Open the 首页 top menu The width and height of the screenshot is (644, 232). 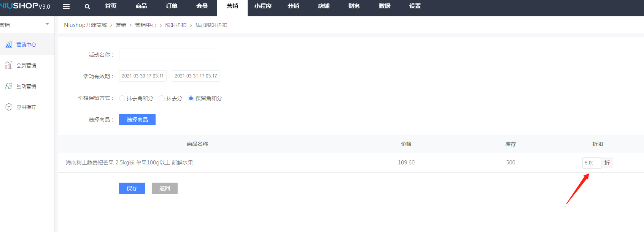coord(111,6)
